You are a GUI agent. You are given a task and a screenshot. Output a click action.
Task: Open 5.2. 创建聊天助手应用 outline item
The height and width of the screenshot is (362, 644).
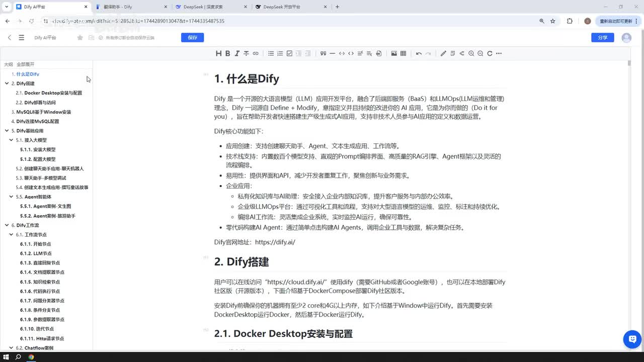coord(50,168)
